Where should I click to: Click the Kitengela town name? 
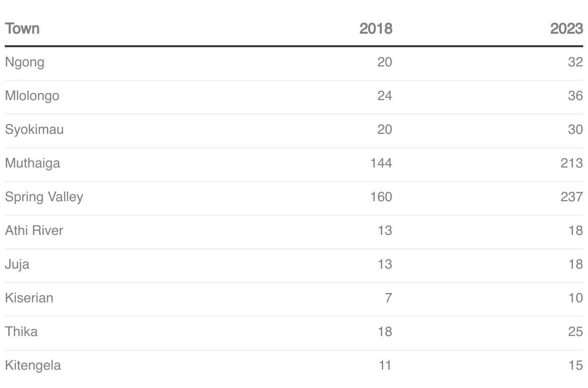(x=33, y=365)
